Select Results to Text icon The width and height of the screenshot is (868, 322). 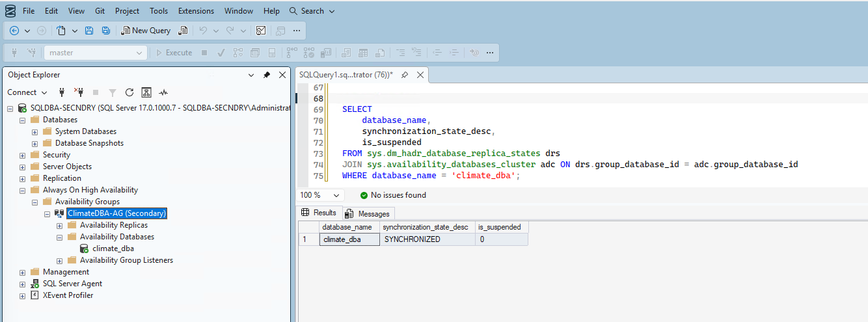click(346, 53)
